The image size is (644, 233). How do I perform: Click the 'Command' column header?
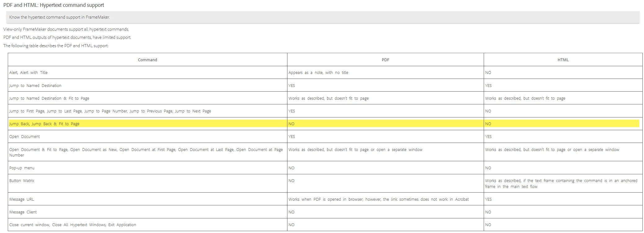coord(148,60)
